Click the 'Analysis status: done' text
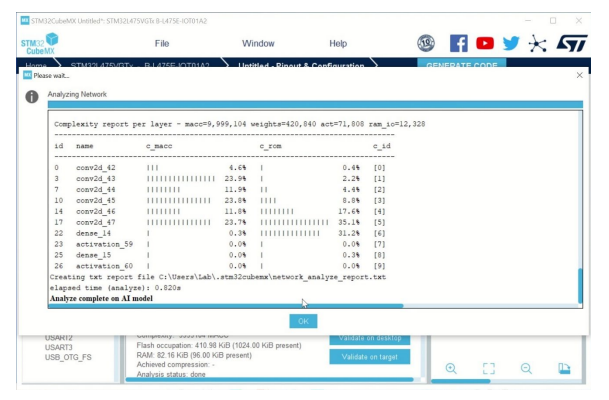609x400 pixels. tap(171, 374)
